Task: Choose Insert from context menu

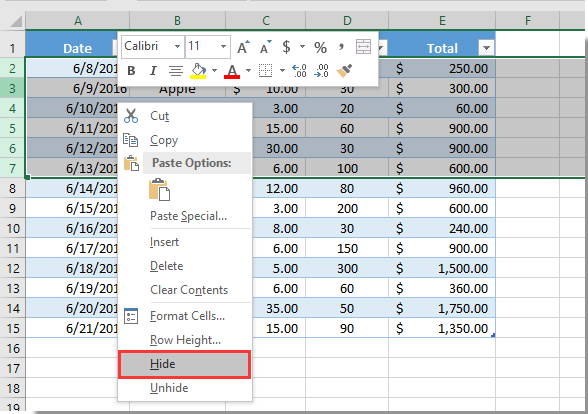Action: (x=184, y=242)
